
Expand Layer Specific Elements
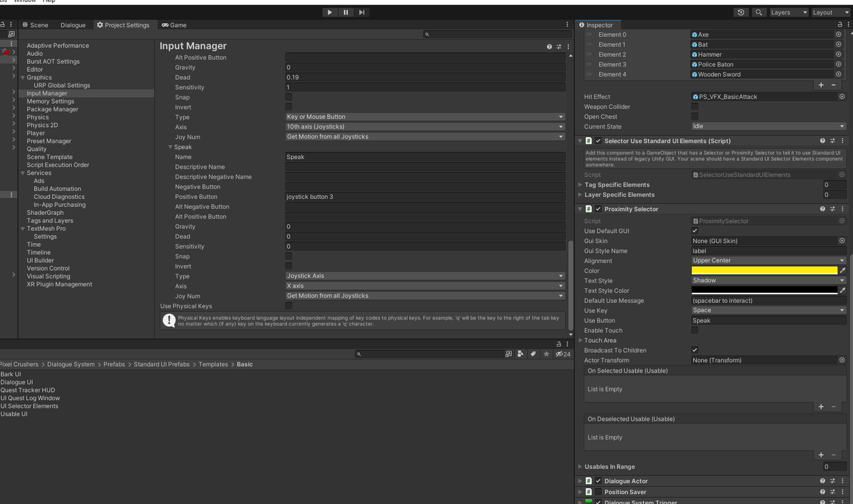tap(580, 195)
